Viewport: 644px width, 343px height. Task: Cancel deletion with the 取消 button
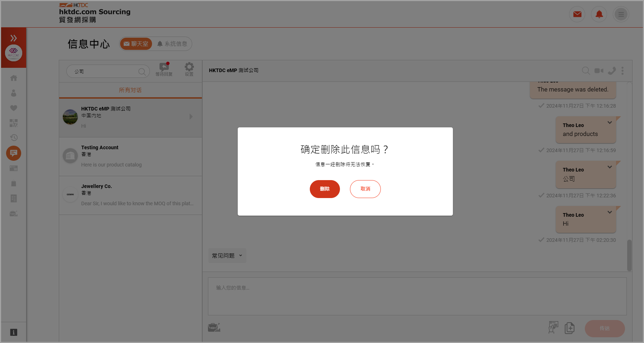[365, 189]
